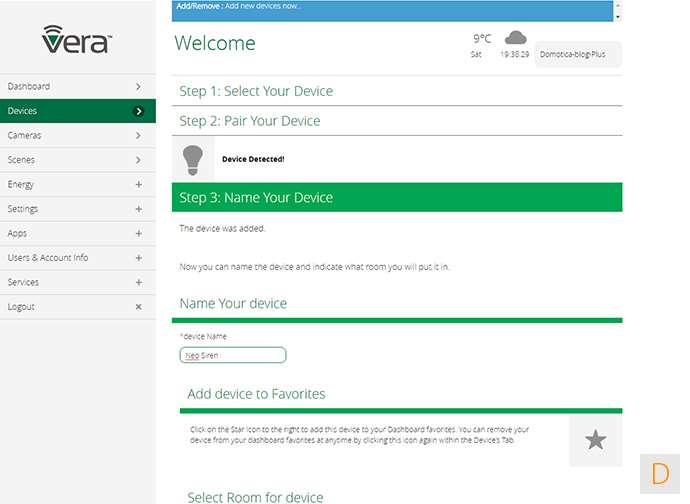
Task: Expand the Apps plus icon
Action: (x=138, y=233)
